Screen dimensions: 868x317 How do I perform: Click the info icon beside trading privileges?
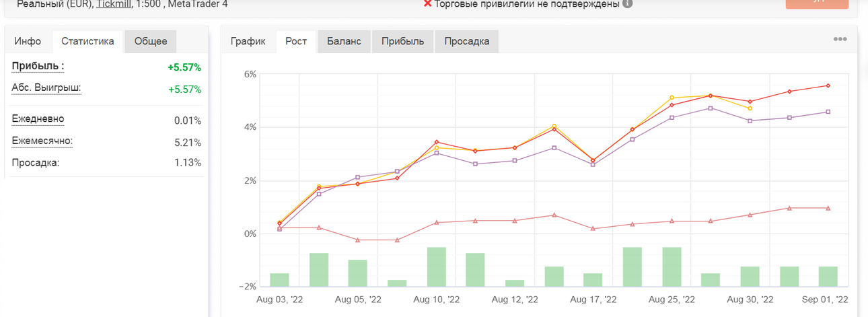[627, 3]
